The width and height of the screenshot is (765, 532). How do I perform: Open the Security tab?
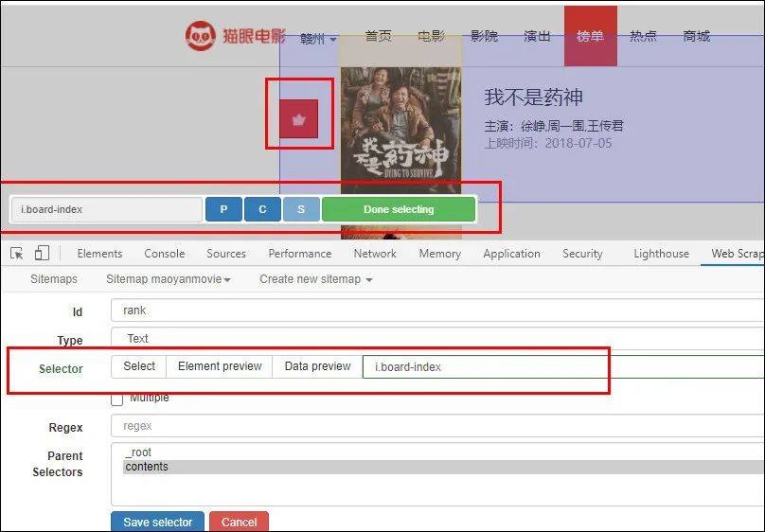point(582,254)
